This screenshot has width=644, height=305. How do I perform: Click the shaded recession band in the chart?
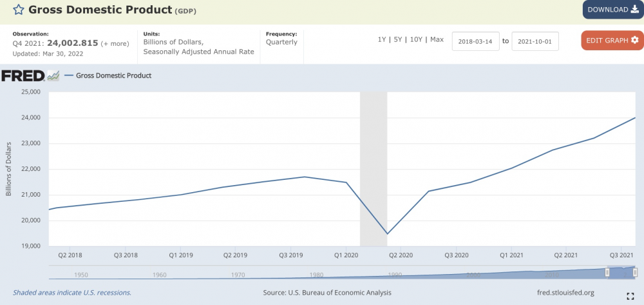[x=374, y=169]
